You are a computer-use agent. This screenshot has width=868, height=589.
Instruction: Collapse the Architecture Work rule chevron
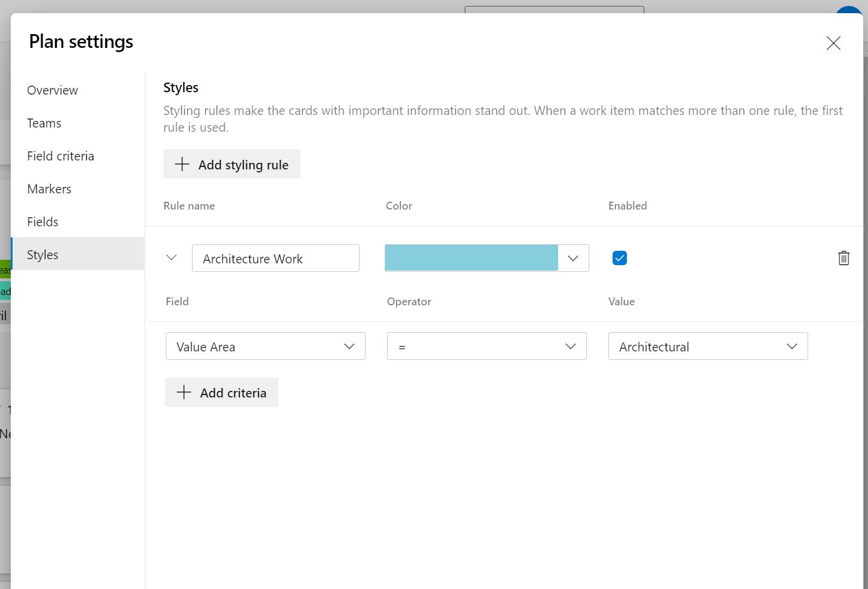click(x=172, y=258)
